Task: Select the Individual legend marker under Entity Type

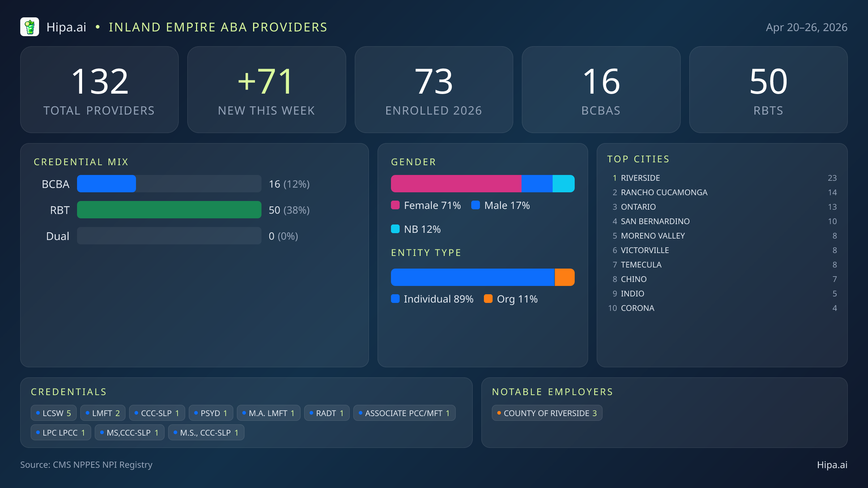Action: click(396, 299)
